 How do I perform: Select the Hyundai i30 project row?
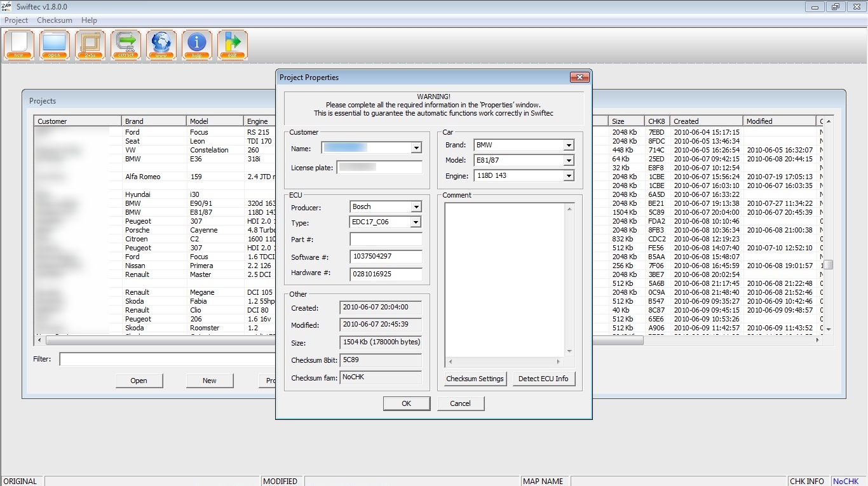[x=154, y=194]
